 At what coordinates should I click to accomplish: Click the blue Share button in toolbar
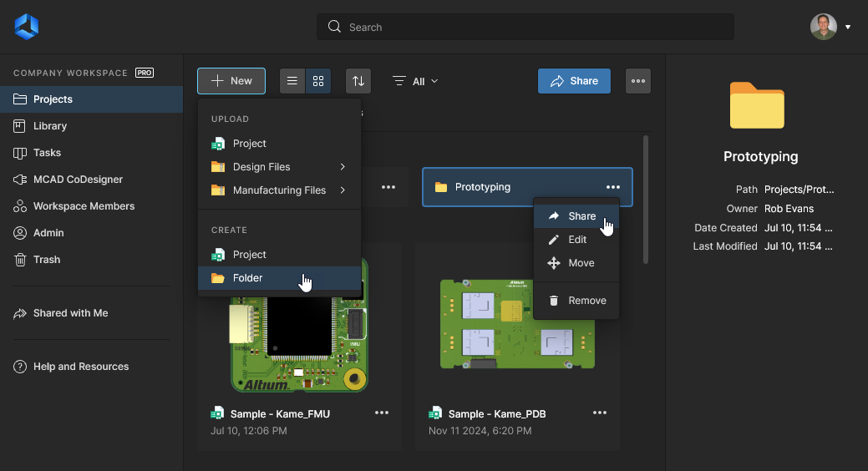574,81
